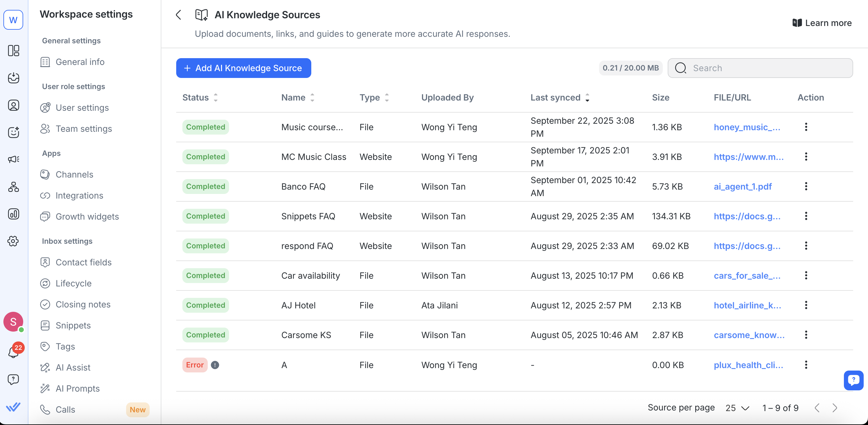The image size is (868, 425).
Task: Open Channels settings in sidebar
Action: (x=74, y=174)
